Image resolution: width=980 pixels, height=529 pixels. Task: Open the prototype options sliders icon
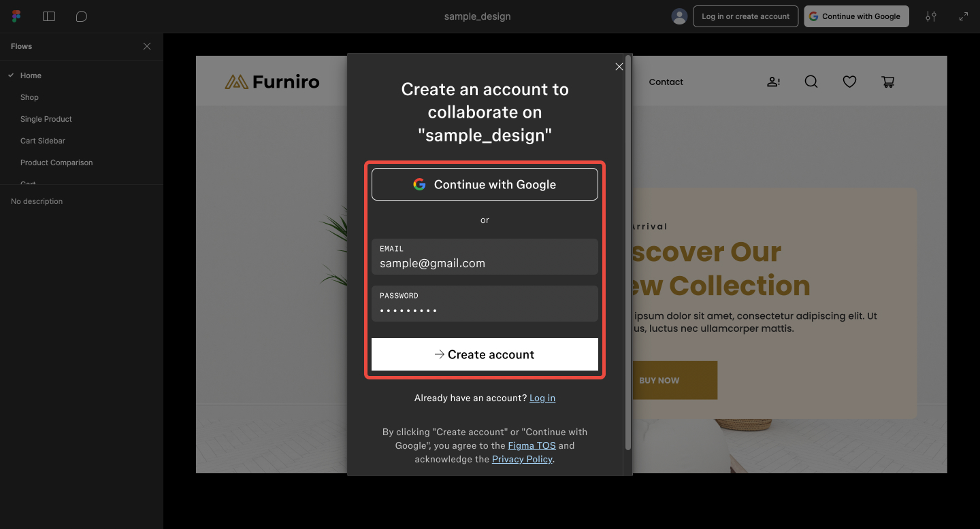(x=931, y=16)
